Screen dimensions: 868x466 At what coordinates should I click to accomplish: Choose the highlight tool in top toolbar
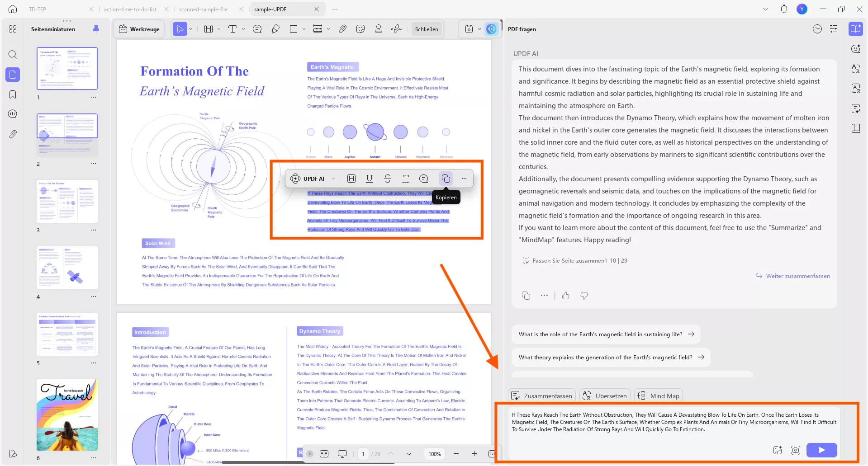209,29
